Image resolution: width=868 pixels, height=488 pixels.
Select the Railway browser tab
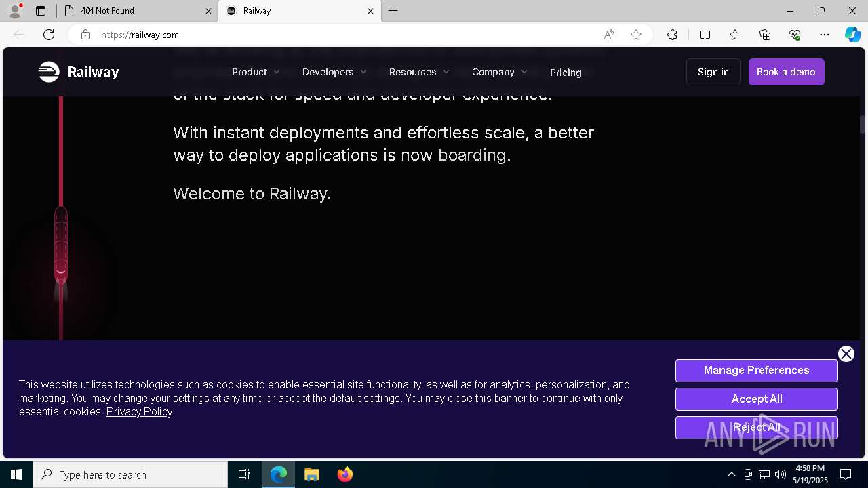pos(298,11)
